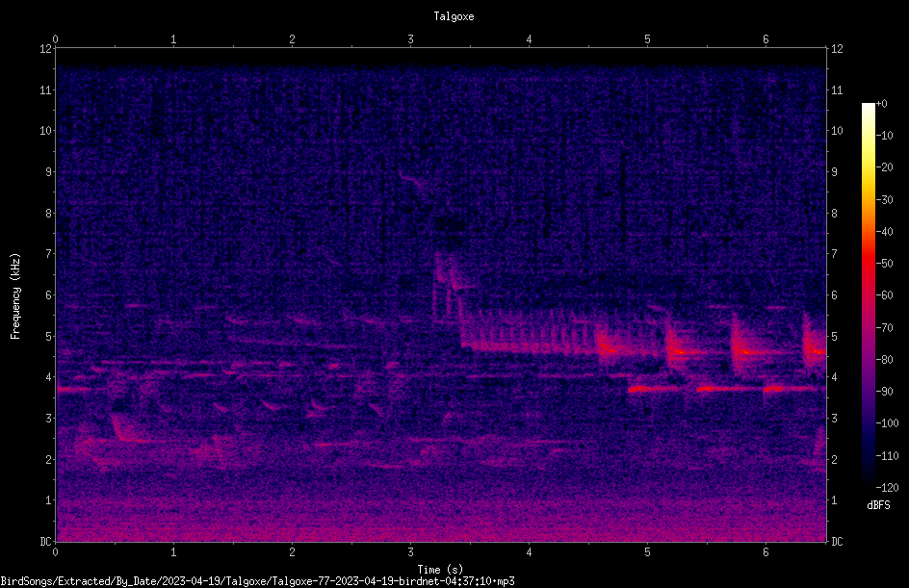Click the 'Time (s)' axis label
Screen dimensions: 909x588
[x=440, y=570]
